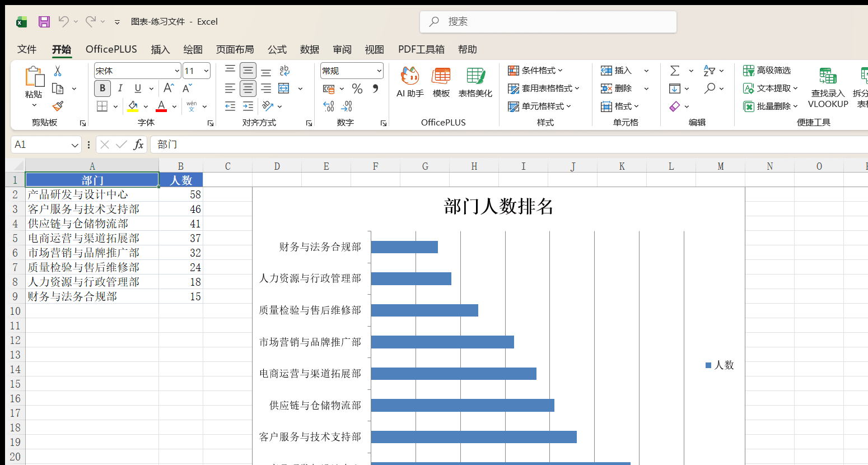Image resolution: width=868 pixels, height=465 pixels.
Task: Toggle top vertical alignment
Action: click(x=230, y=71)
